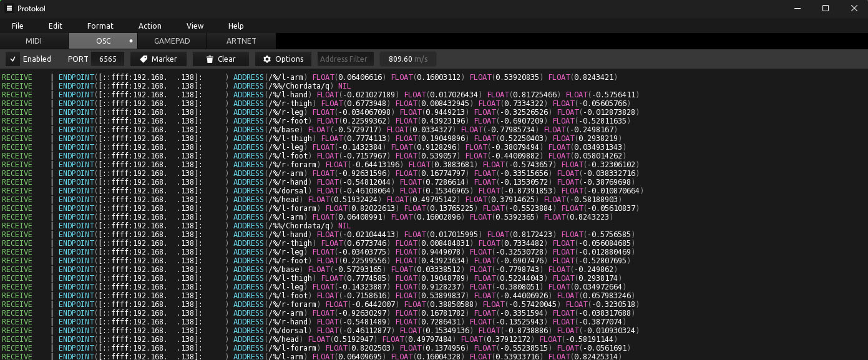Select the r-hand row with FLOAT(-0.54812044)
The width and height of the screenshot is (868, 360).
click(318, 182)
